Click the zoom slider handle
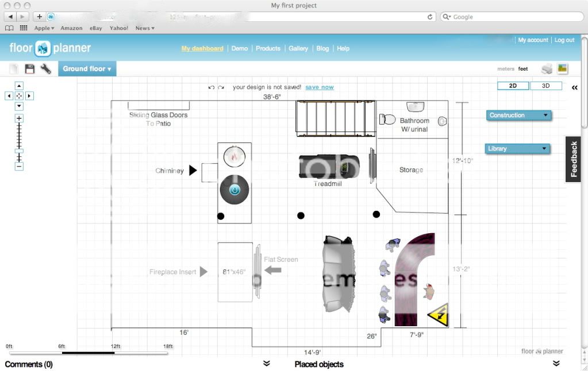The height and width of the screenshot is (371, 588). pyautogui.click(x=19, y=150)
